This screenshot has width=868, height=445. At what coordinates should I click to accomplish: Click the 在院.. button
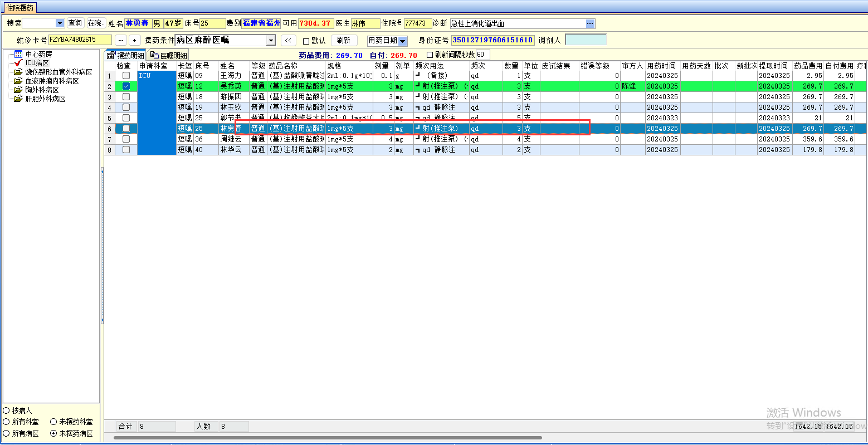click(96, 23)
